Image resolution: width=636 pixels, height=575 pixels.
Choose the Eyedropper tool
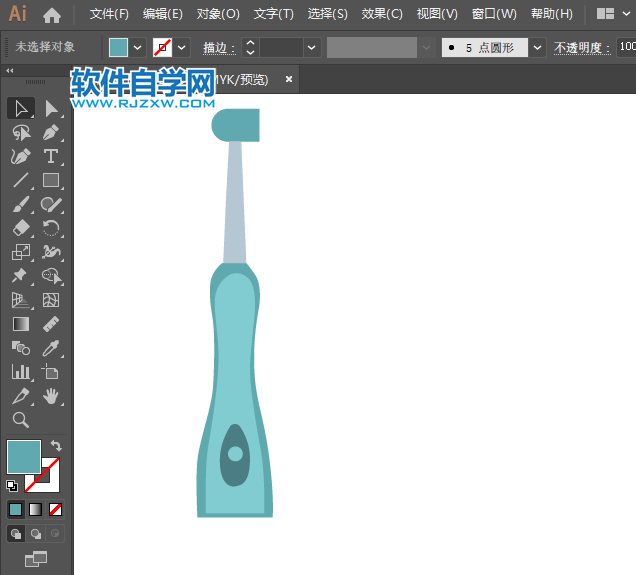(51, 348)
